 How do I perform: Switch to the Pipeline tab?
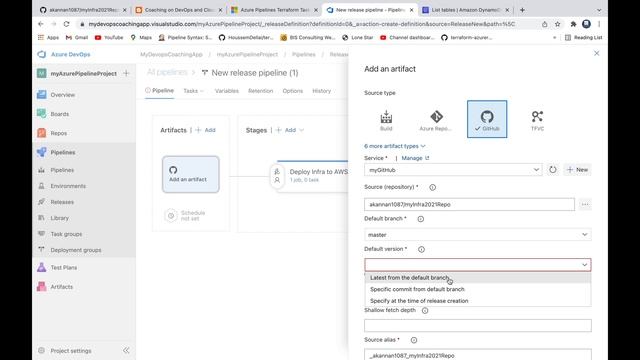click(x=160, y=91)
